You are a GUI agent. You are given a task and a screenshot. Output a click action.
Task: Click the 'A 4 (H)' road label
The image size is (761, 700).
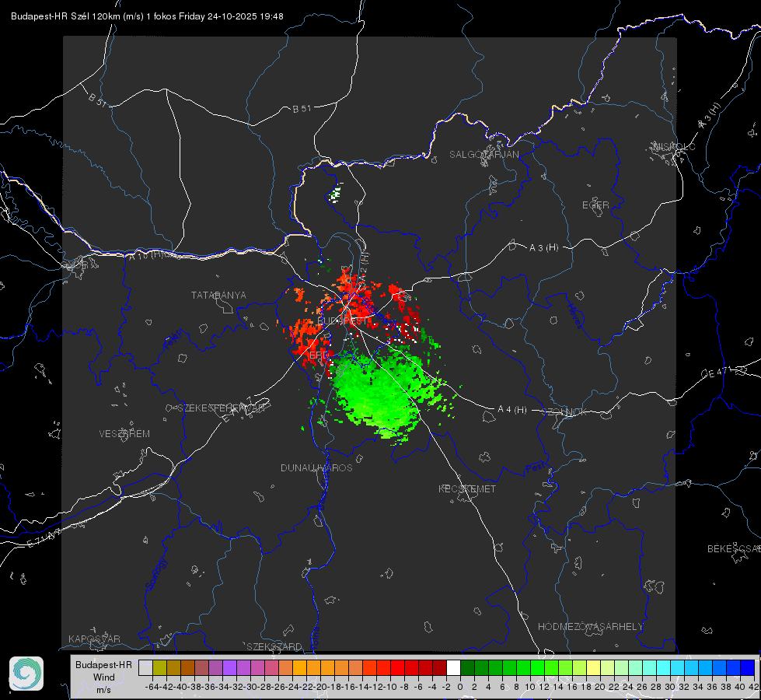[x=512, y=410]
